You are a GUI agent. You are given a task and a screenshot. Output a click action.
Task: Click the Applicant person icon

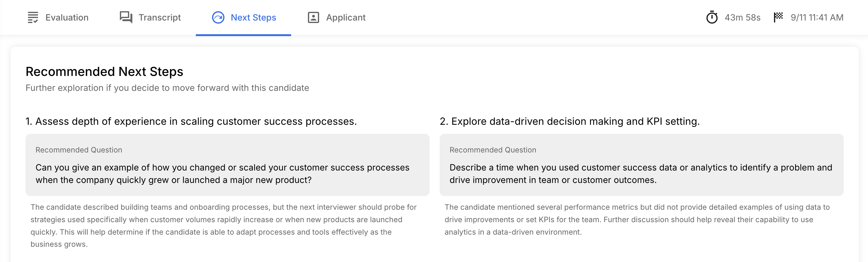tap(313, 17)
